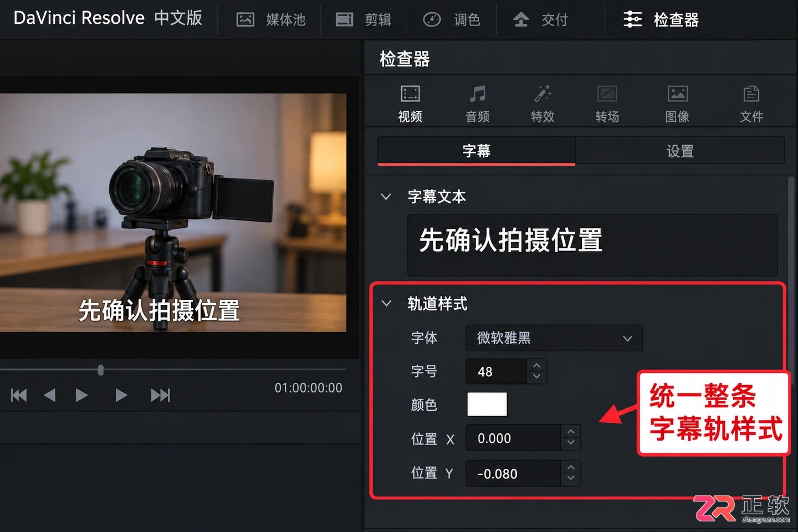Image resolution: width=798 pixels, height=532 pixels.
Task: Open the white 颜色 color swatch
Action: pyautogui.click(x=487, y=405)
